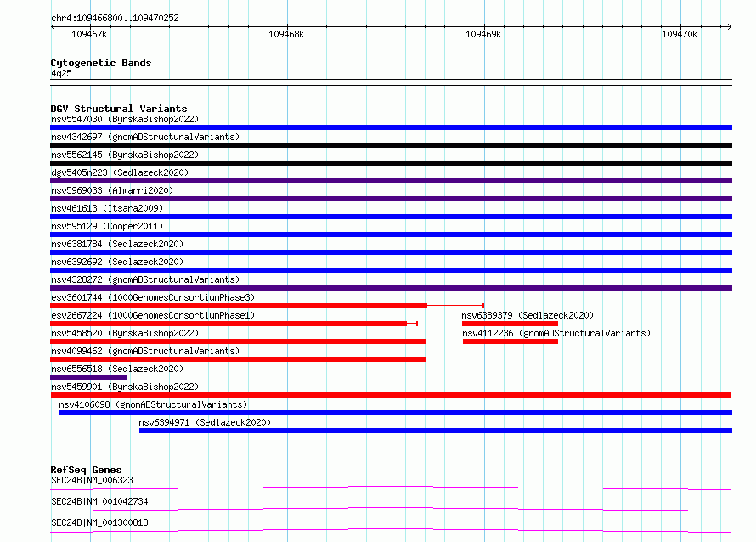Click the short red bar under nsv4112236
The height and width of the screenshot is (542, 756).
[511, 342]
